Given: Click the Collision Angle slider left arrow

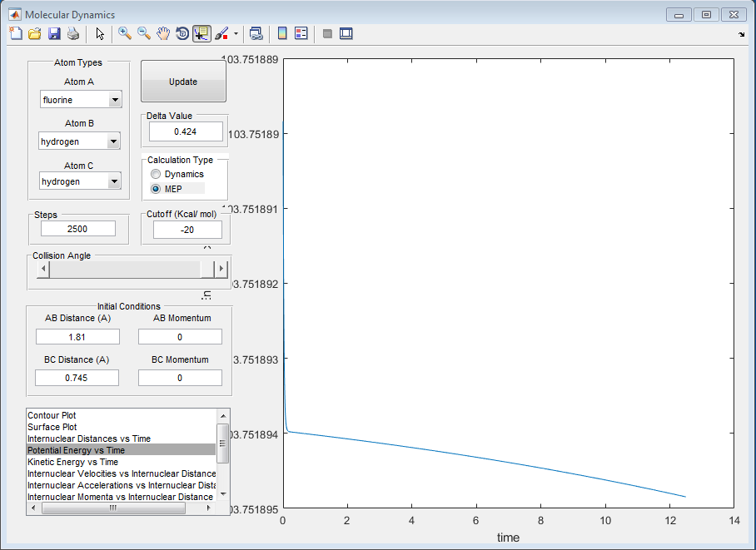Looking at the screenshot, I should (x=43, y=269).
